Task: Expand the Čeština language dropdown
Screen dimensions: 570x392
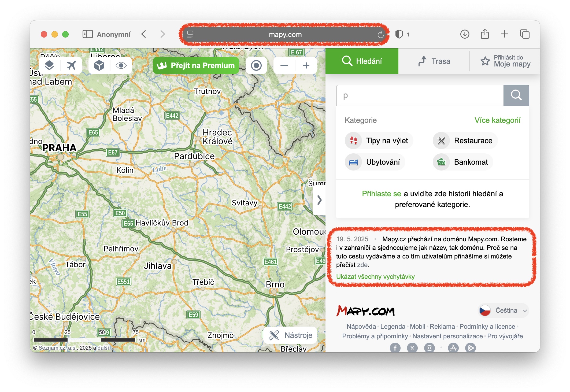Action: (x=504, y=310)
